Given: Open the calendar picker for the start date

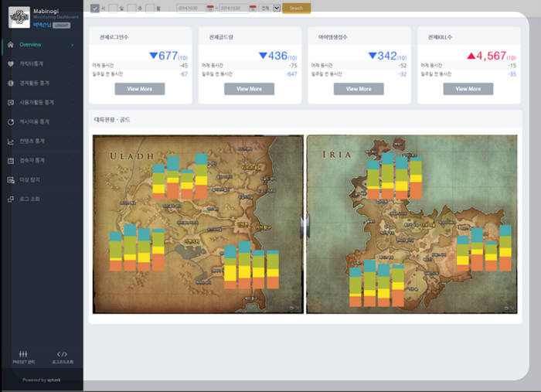Looking at the screenshot, I should click(x=210, y=8).
